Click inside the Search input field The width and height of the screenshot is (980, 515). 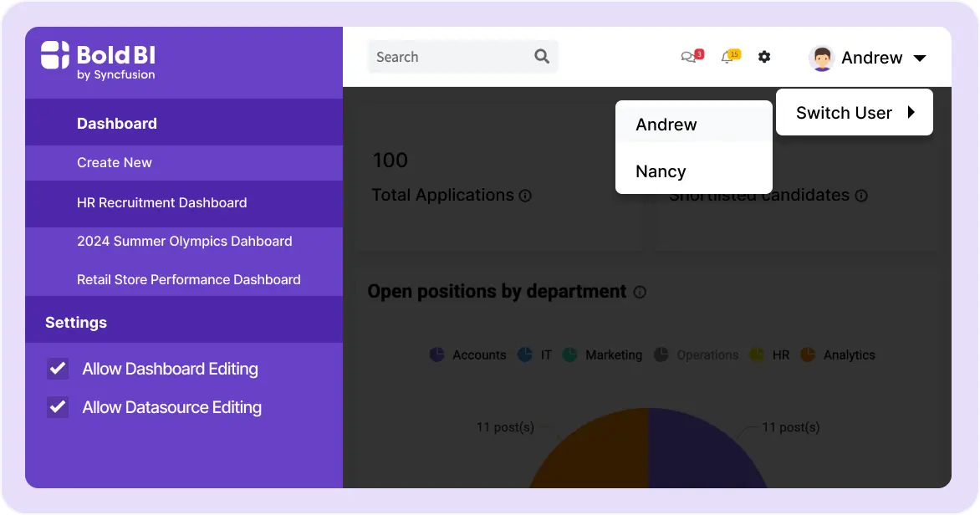pos(447,57)
